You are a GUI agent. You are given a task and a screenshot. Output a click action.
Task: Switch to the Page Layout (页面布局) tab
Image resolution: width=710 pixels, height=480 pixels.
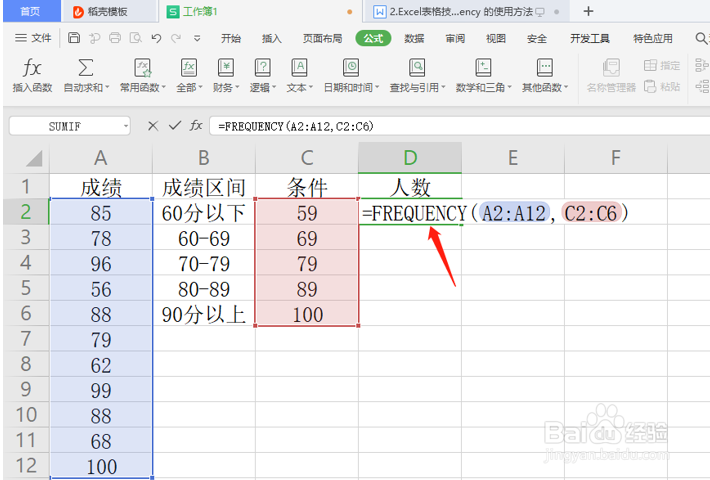coord(322,38)
